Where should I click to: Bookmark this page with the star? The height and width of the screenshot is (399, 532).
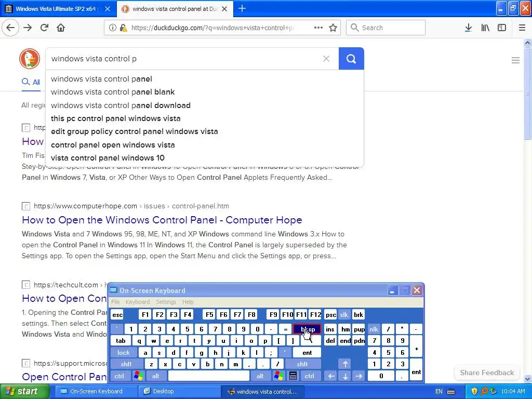[333, 28]
